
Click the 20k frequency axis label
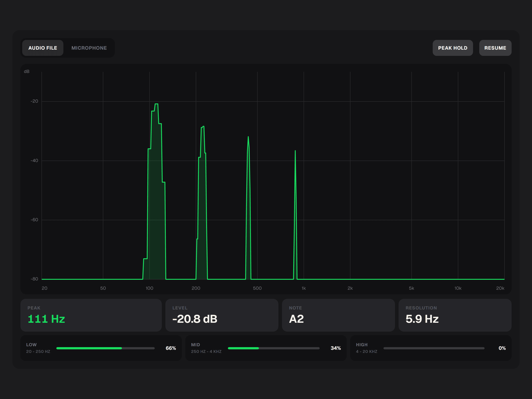click(x=500, y=288)
